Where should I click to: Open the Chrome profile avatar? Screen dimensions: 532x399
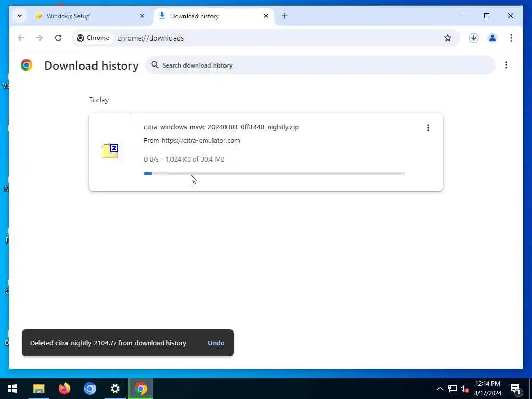click(493, 38)
